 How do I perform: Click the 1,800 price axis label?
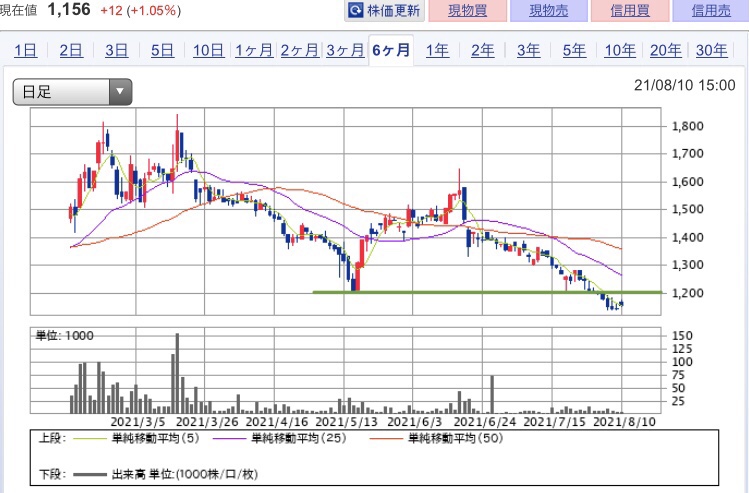click(x=687, y=126)
